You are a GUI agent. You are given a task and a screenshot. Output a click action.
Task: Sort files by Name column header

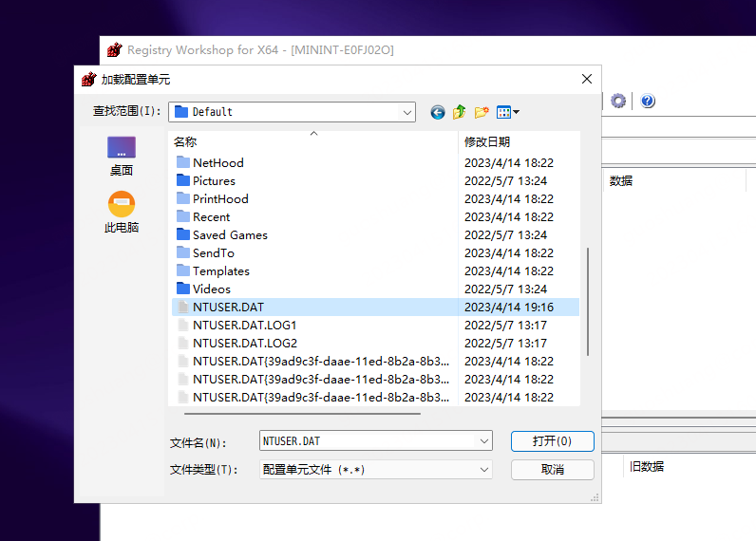185,141
